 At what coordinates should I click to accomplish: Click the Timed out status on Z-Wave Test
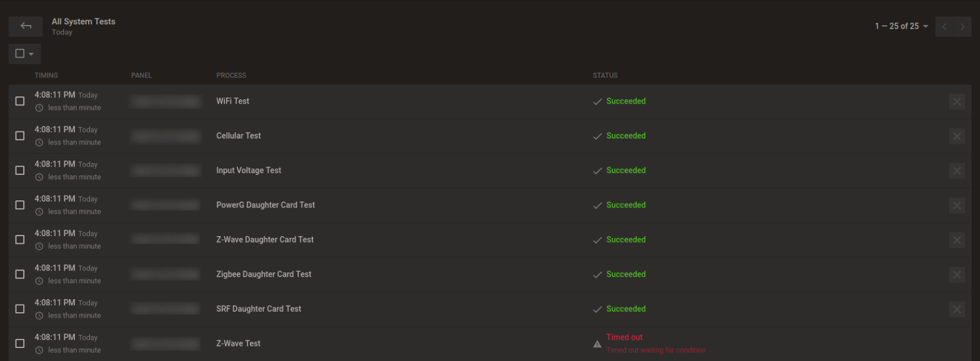tap(624, 337)
